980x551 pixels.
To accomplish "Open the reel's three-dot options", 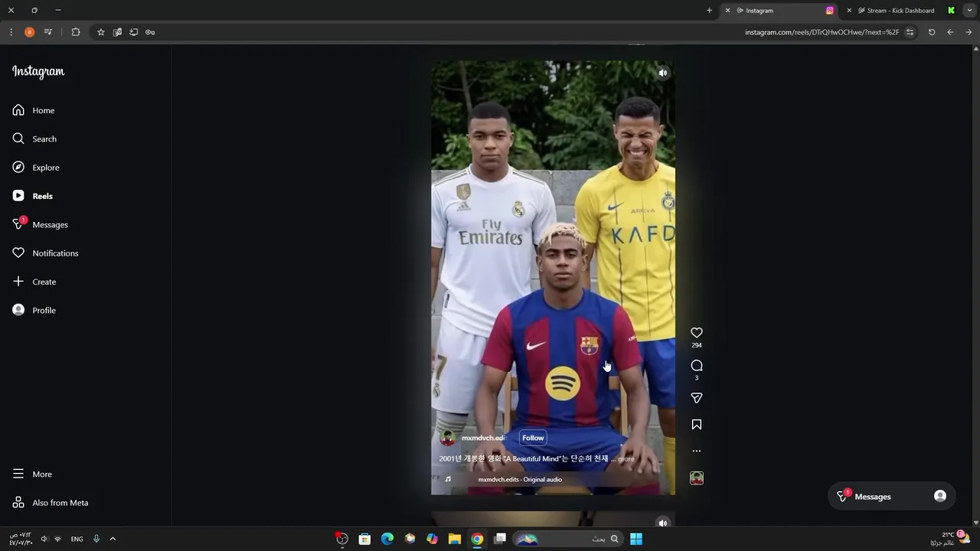I will point(697,451).
